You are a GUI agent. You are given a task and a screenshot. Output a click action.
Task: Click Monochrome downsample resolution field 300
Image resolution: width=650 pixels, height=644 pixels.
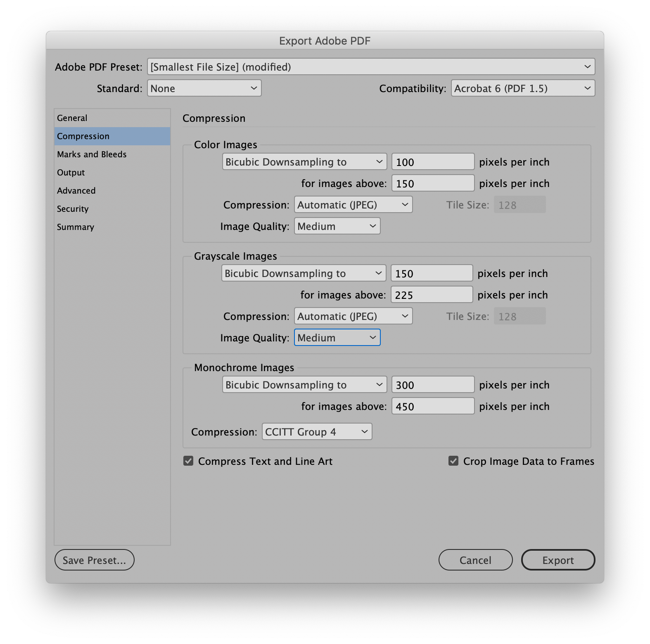(x=433, y=385)
